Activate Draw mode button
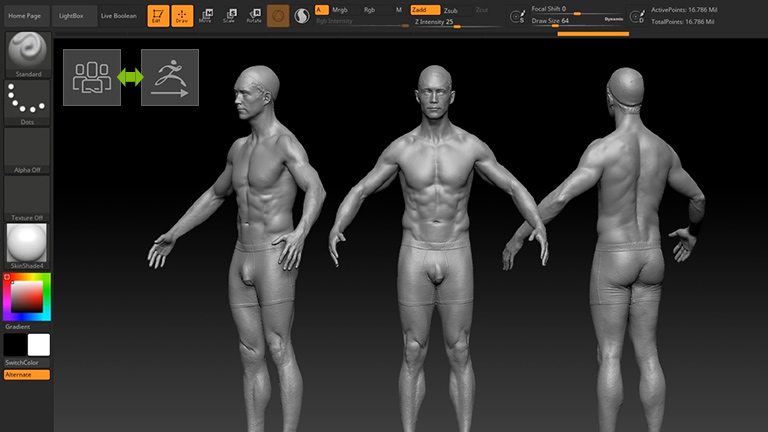This screenshot has width=768, height=432. pos(181,15)
